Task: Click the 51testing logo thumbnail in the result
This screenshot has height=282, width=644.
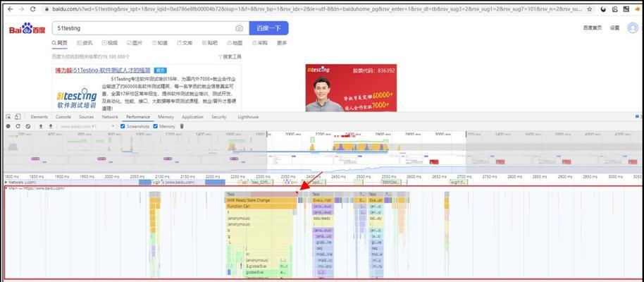Action: point(77,97)
